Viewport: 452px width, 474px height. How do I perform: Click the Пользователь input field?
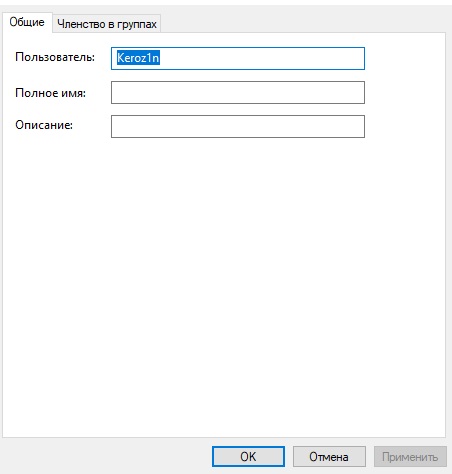click(x=238, y=59)
